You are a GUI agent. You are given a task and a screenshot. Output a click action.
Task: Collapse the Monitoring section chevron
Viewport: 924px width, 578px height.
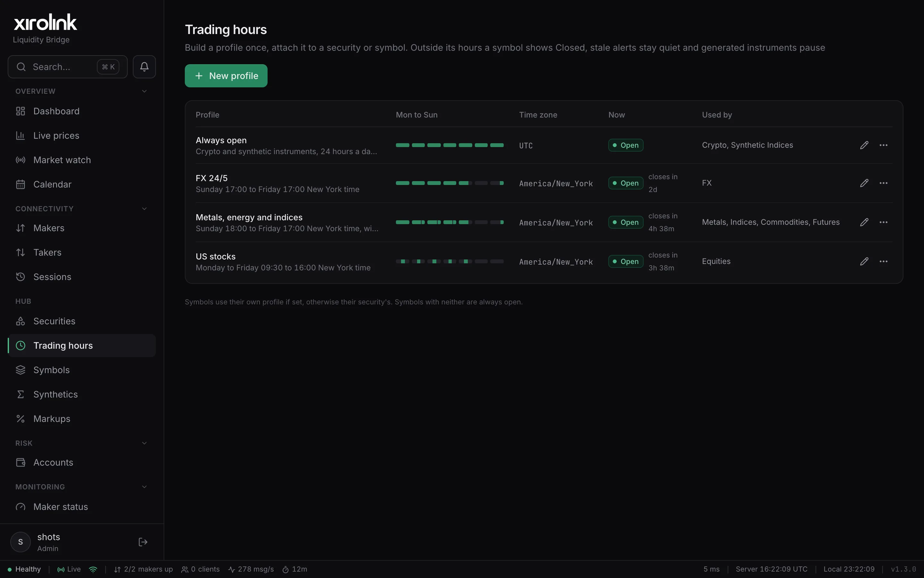[x=144, y=487]
